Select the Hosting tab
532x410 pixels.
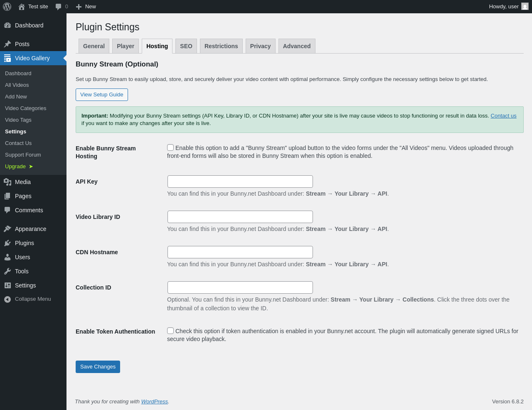click(x=157, y=46)
